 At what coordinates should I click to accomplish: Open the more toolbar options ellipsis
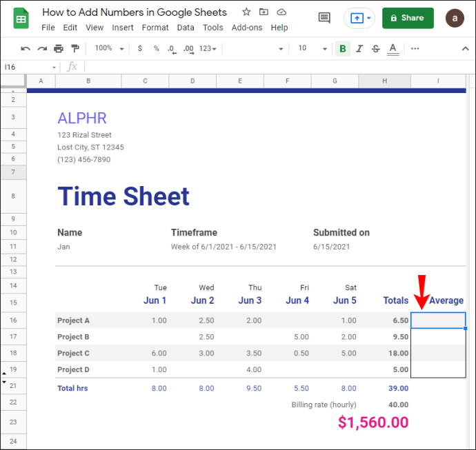point(415,48)
